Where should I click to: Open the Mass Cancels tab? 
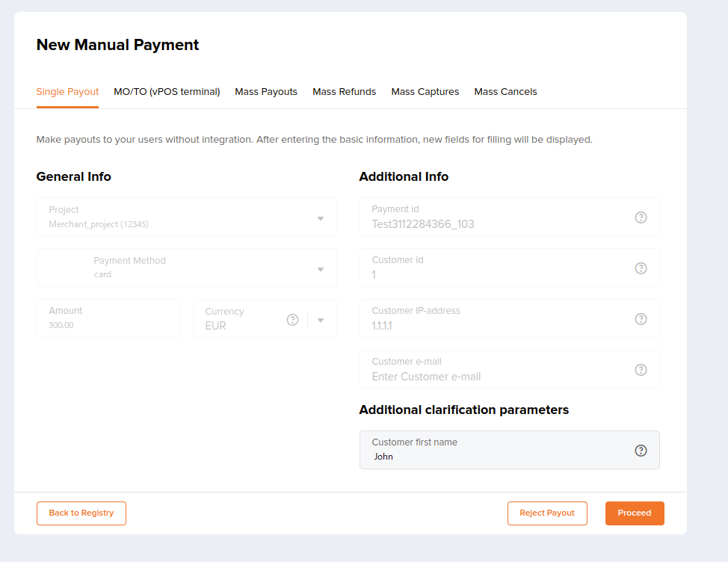[x=505, y=92]
